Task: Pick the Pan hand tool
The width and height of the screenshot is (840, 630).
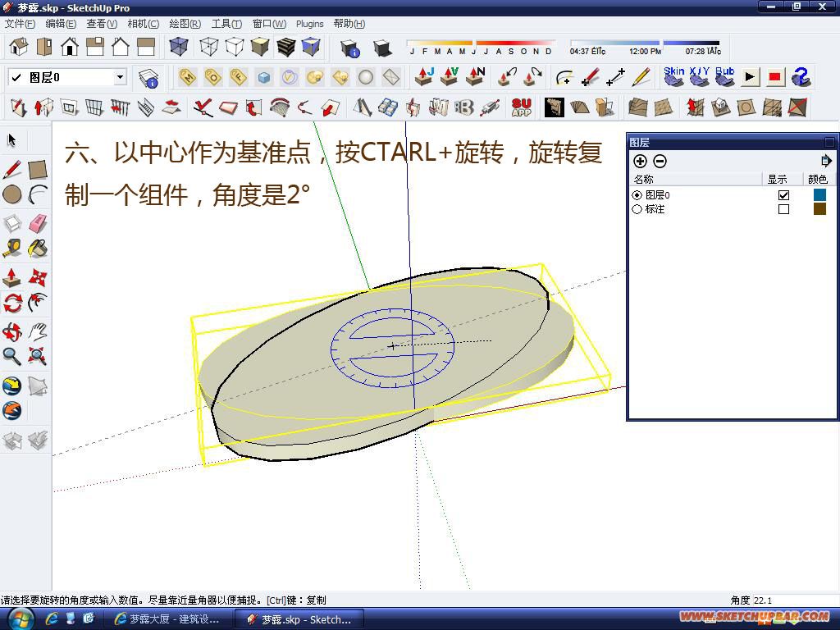Action: click(38, 332)
